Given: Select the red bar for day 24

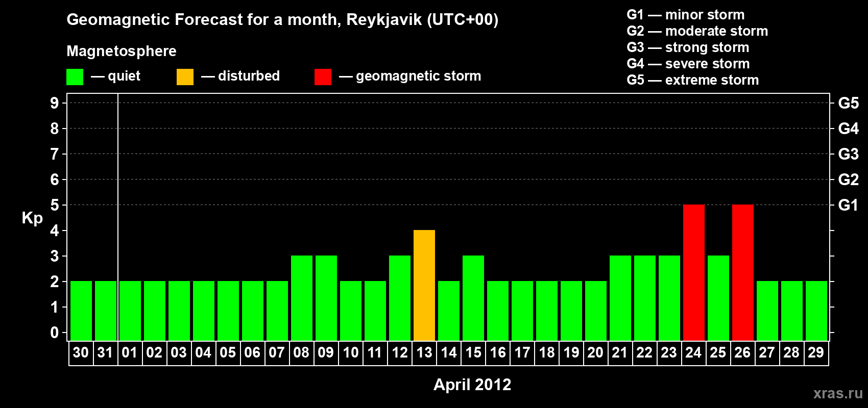Looking at the screenshot, I should [694, 272].
